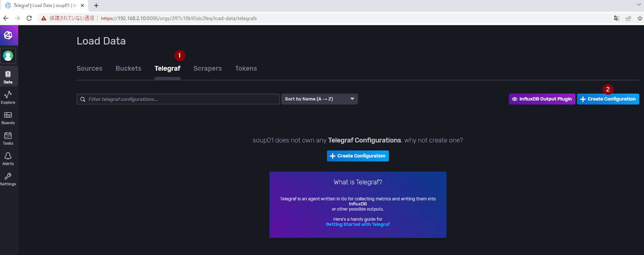
Task: Click the Filter telegraf configurations field
Action: pos(178,99)
